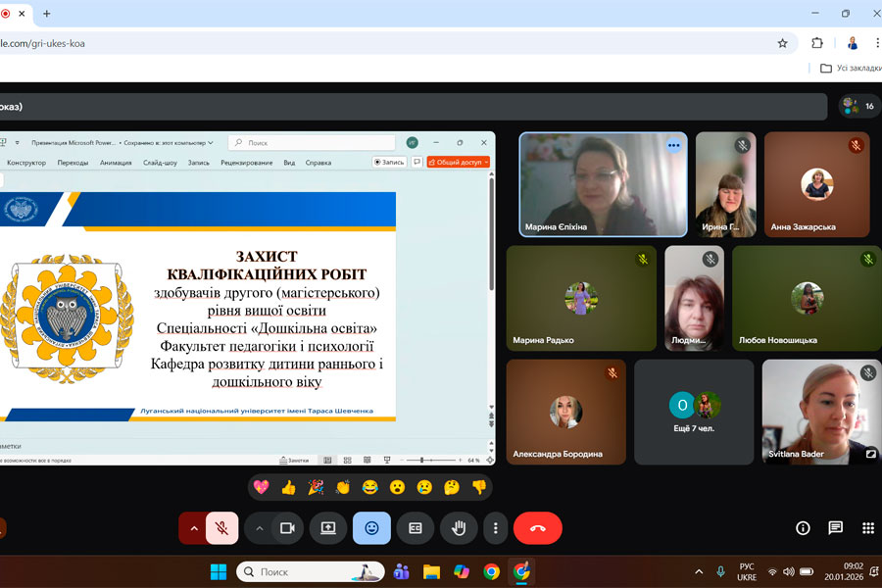Switch to slide sorter view icon
882x588 pixels.
click(x=347, y=461)
